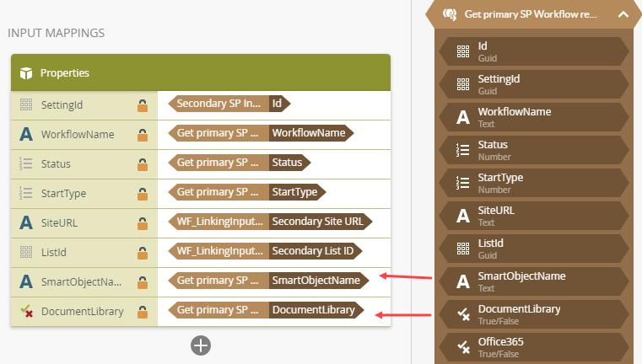Image resolution: width=642 pixels, height=364 pixels.
Task: Select the SmartObjectName field in right panel
Action: pyautogui.click(x=532, y=281)
